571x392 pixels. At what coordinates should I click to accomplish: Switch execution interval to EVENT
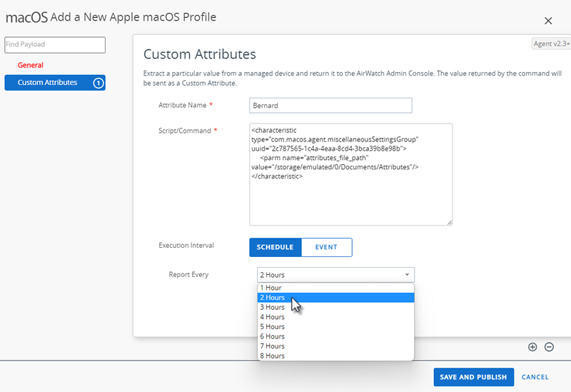[x=327, y=247]
